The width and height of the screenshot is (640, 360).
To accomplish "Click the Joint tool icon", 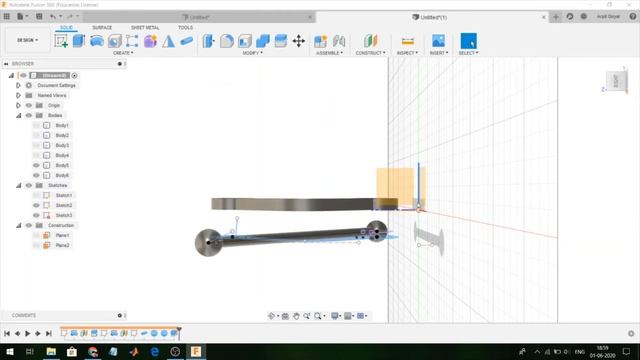I will 339,41.
